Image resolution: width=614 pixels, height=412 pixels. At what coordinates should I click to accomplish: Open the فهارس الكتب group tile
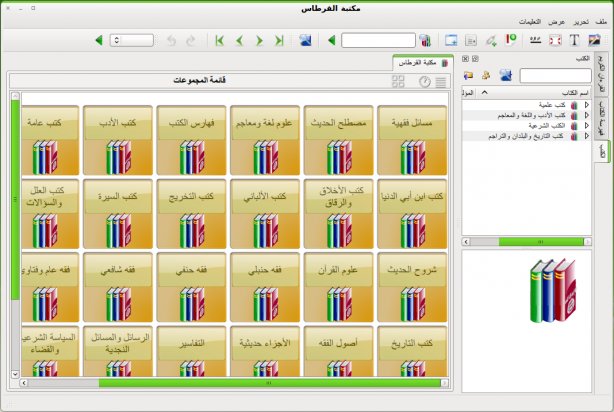point(191,140)
